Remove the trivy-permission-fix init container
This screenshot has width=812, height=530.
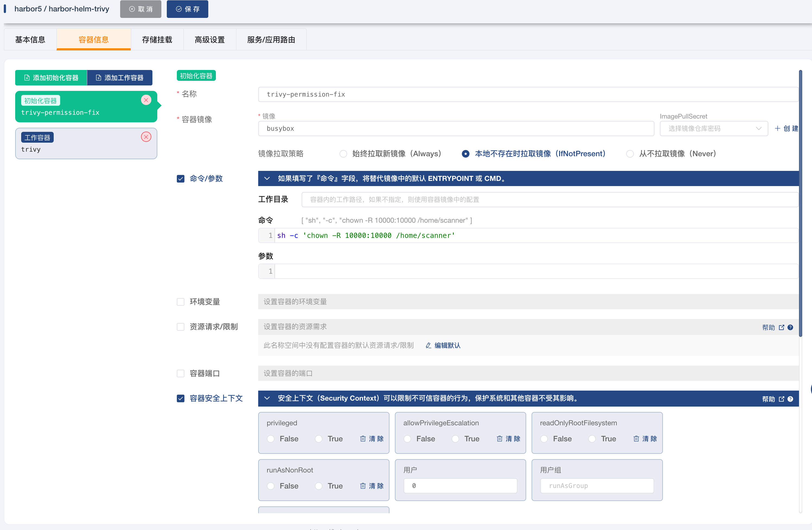(146, 100)
